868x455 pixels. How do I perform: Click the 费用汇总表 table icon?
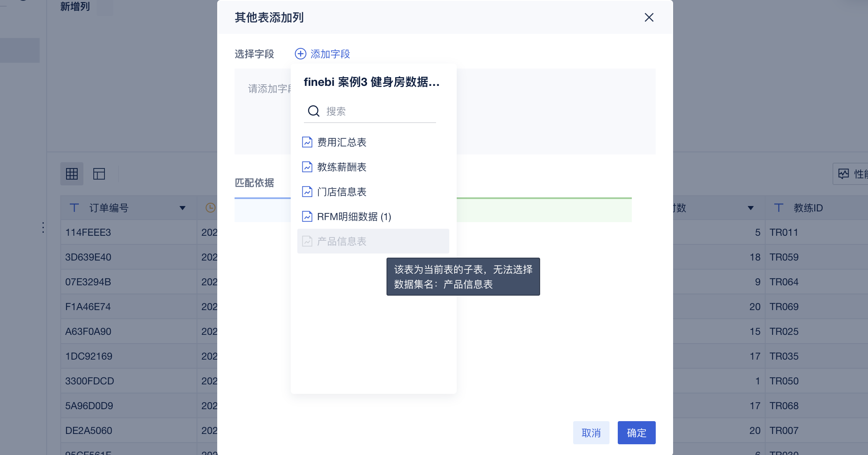tap(307, 142)
